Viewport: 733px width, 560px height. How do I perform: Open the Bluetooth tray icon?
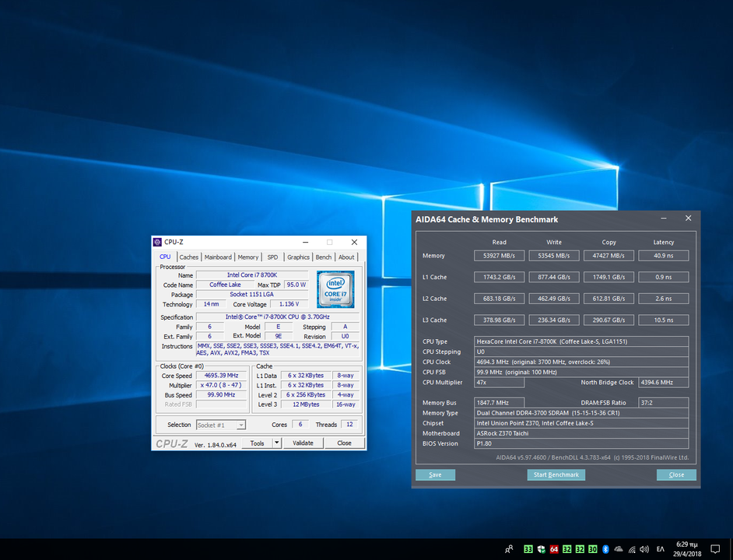click(x=605, y=549)
